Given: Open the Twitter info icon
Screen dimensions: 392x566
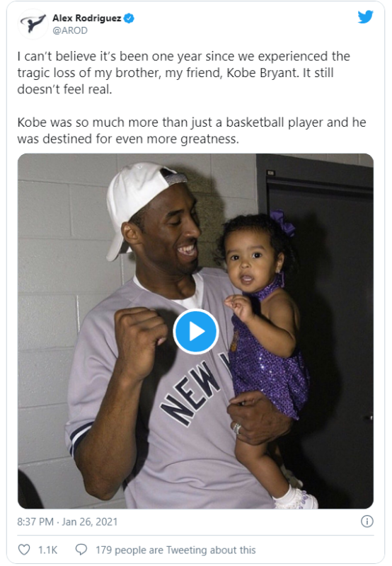Looking at the screenshot, I should [x=367, y=521].
